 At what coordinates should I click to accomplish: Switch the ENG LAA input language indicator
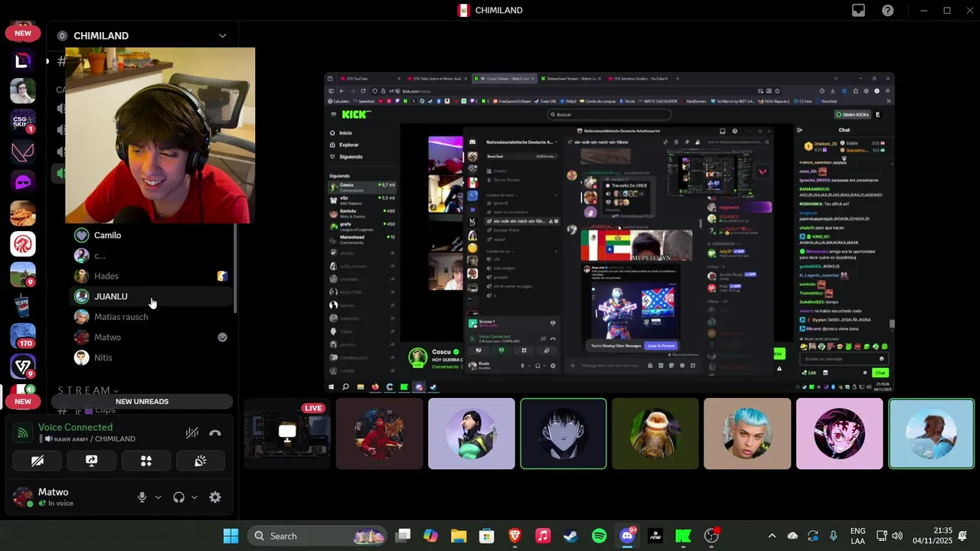[x=858, y=536]
